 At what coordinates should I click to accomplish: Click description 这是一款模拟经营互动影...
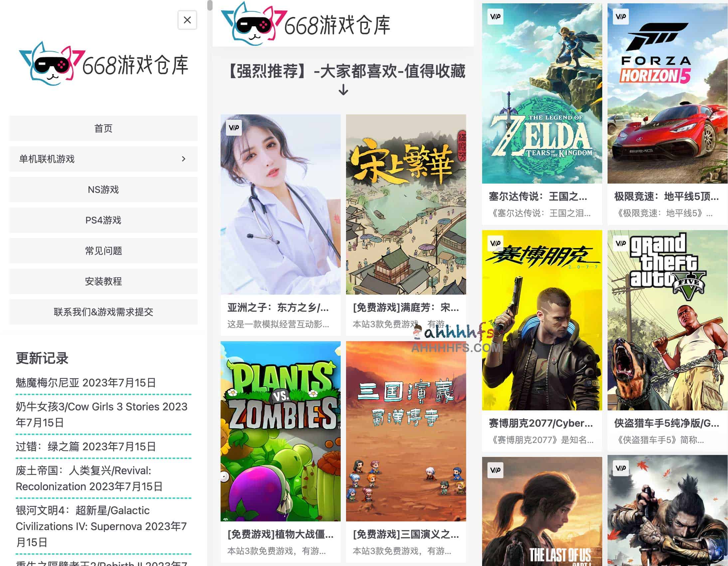click(278, 324)
